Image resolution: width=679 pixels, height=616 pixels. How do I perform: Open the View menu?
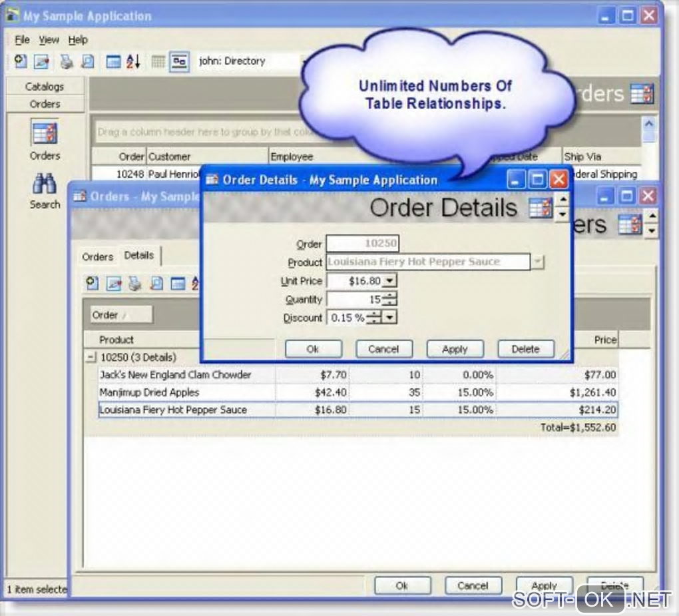pos(49,40)
